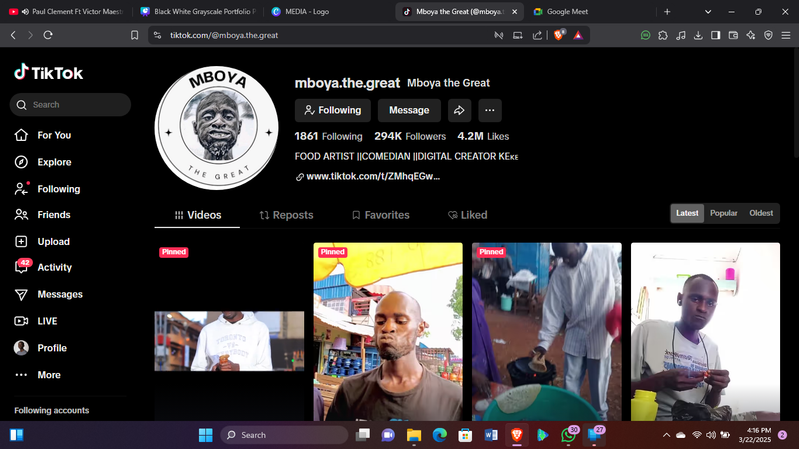Open the Explore page from sidebar
Image resolution: width=799 pixels, height=449 pixels.
(x=53, y=162)
